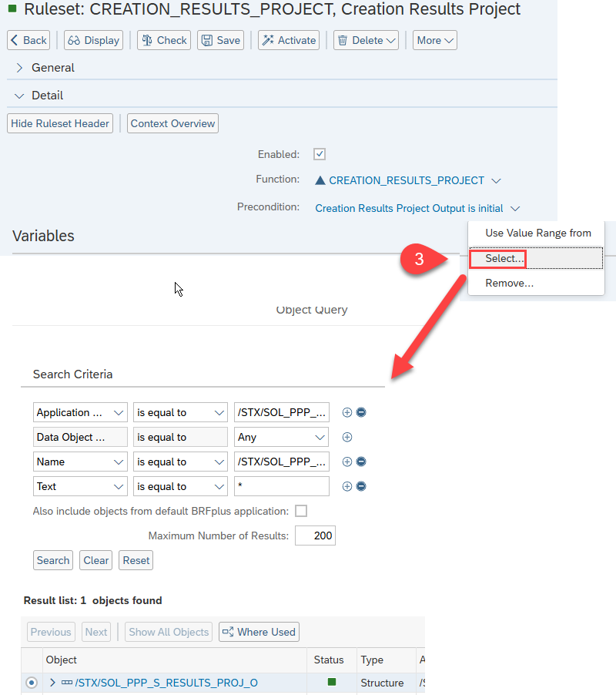Click the Back toolbar button
Screen dimensions: 616x695
[x=28, y=40]
